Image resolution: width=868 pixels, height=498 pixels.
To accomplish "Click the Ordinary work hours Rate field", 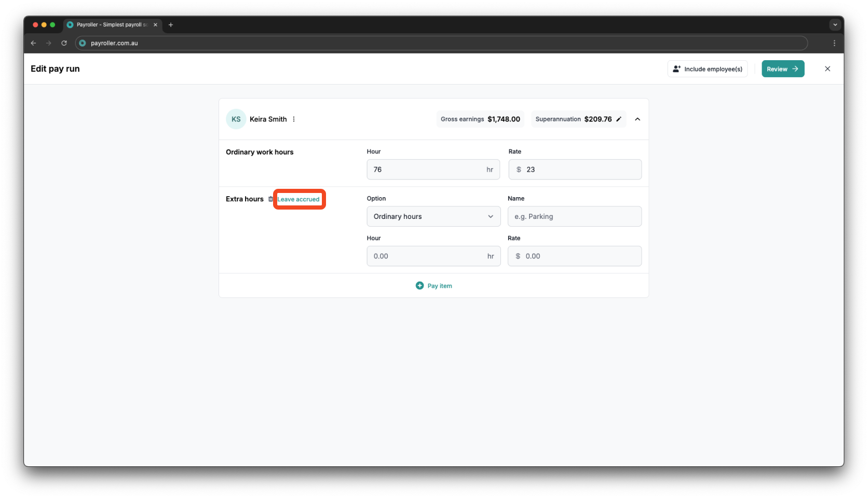I will (x=575, y=170).
